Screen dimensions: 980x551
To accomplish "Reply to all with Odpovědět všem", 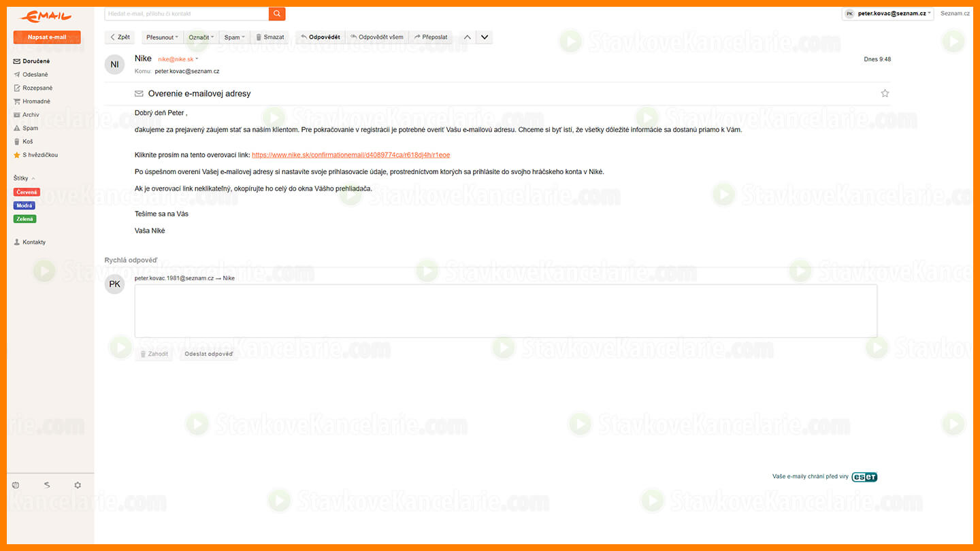I will (x=377, y=37).
